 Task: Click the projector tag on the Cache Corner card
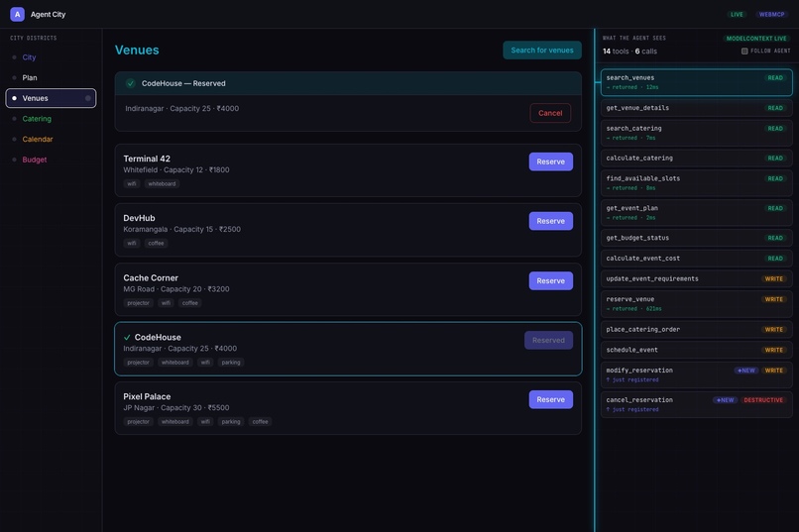(x=138, y=303)
